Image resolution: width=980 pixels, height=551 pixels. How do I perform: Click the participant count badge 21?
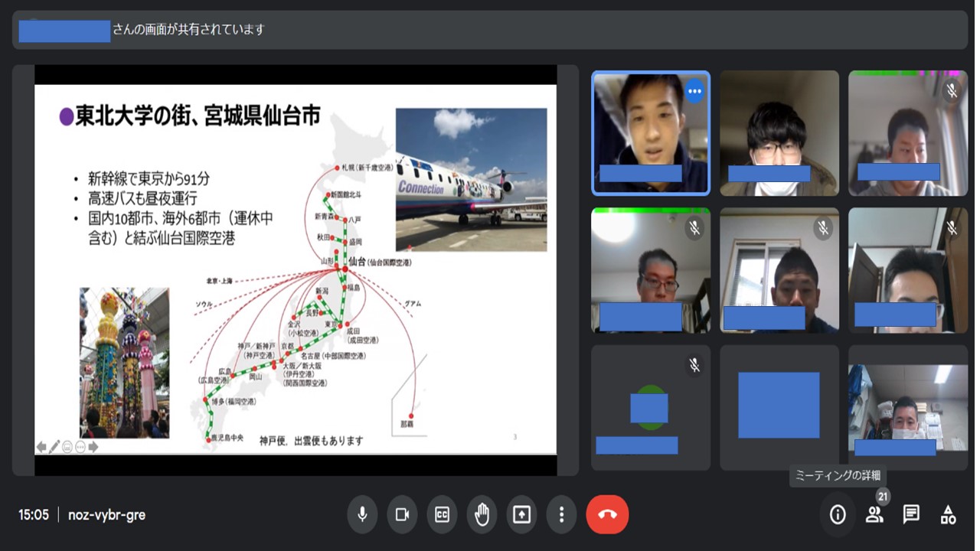883,497
